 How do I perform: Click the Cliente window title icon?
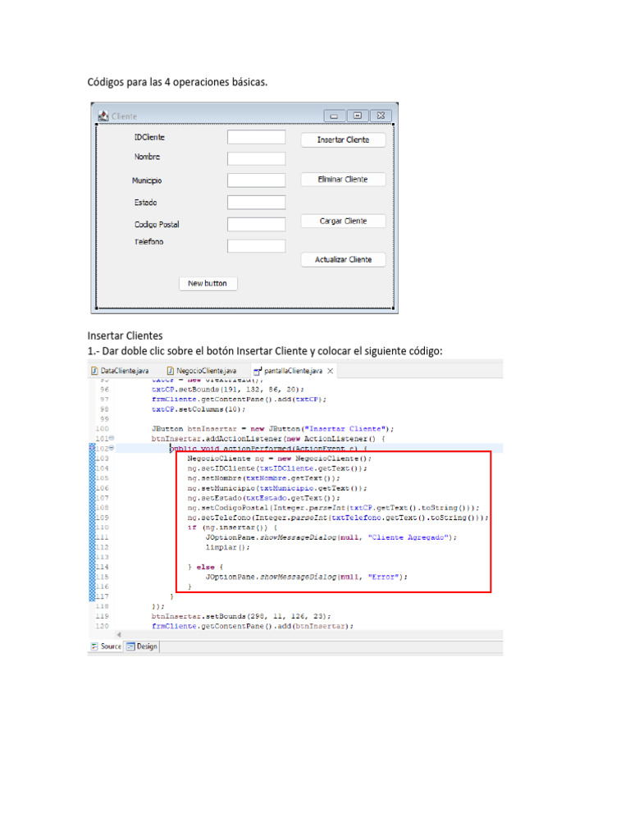pyautogui.click(x=103, y=116)
